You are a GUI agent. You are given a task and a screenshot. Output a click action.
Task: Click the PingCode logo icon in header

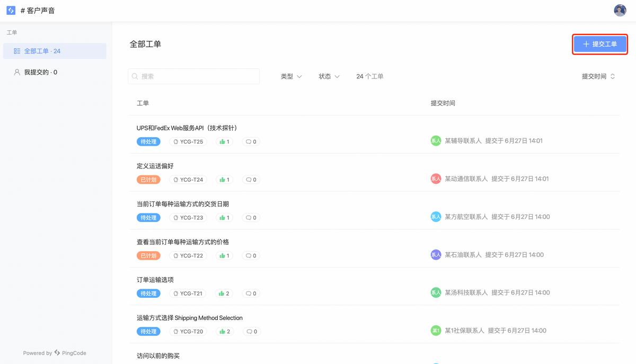coord(11,10)
